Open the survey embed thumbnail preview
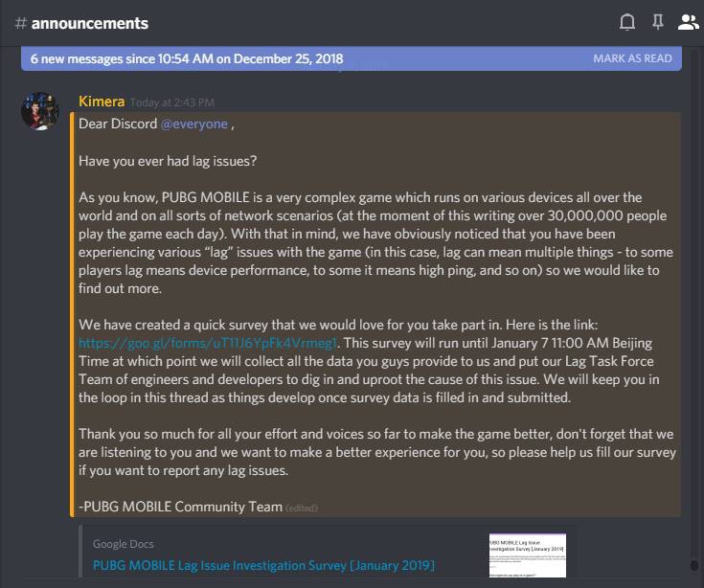This screenshot has width=704, height=588. [528, 555]
